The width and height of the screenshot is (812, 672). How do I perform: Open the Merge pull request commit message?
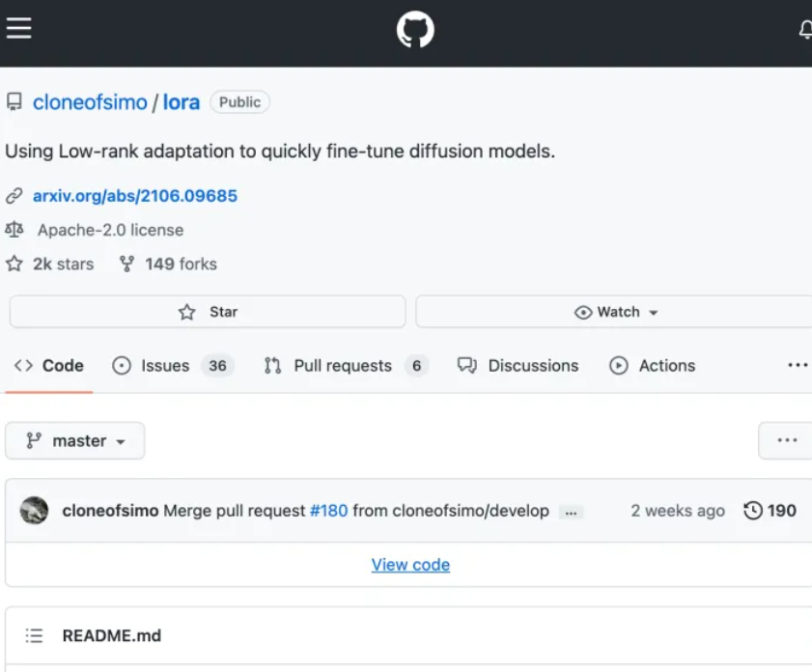point(235,511)
